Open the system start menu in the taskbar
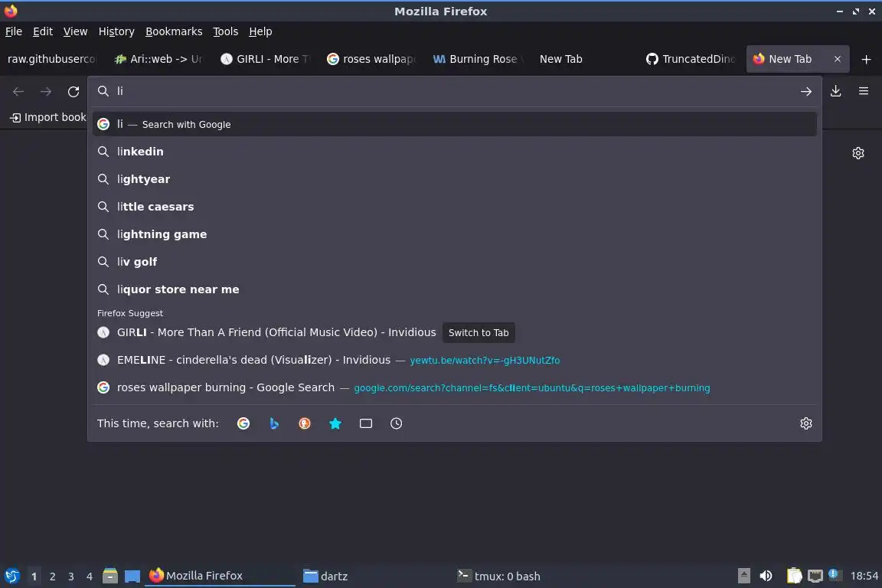Viewport: 882px width, 588px height. click(11, 576)
